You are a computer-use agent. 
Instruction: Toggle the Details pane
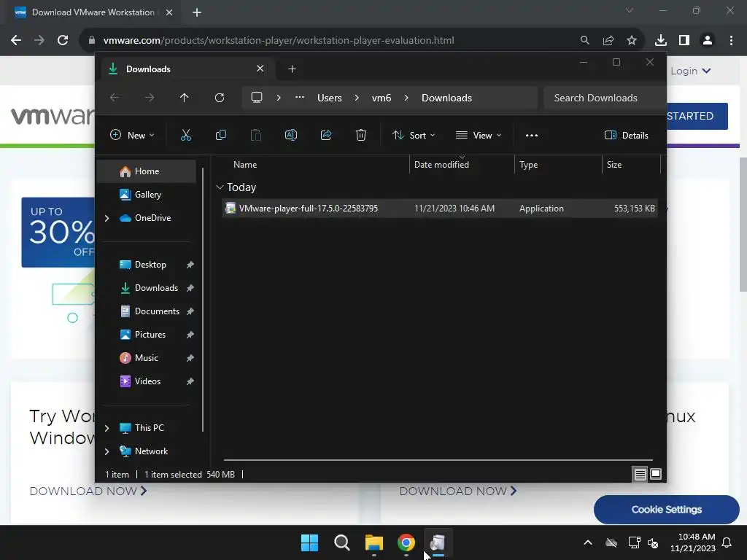626,135
